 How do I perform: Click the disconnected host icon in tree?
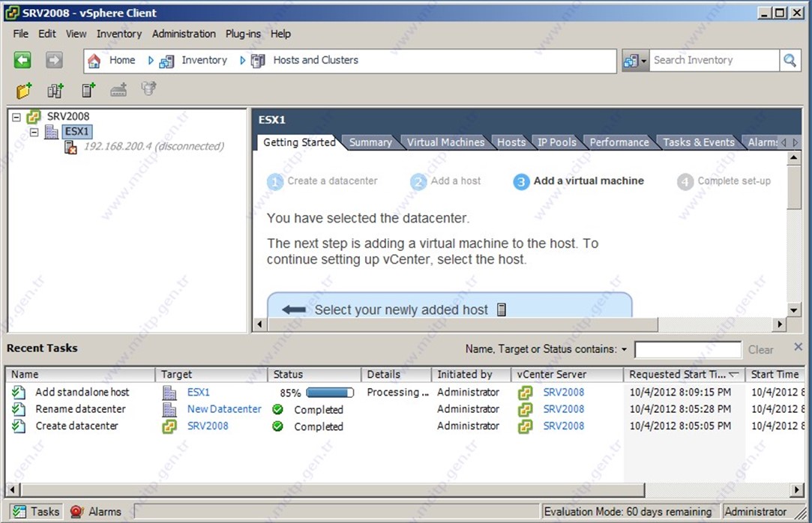(x=70, y=148)
